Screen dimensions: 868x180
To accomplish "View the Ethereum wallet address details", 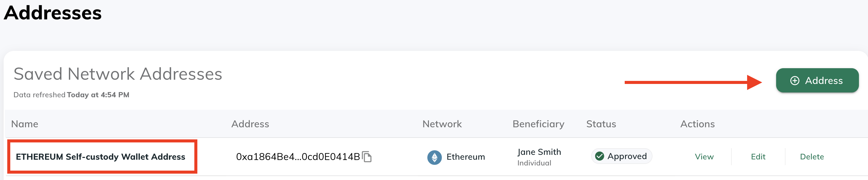I will click(704, 157).
